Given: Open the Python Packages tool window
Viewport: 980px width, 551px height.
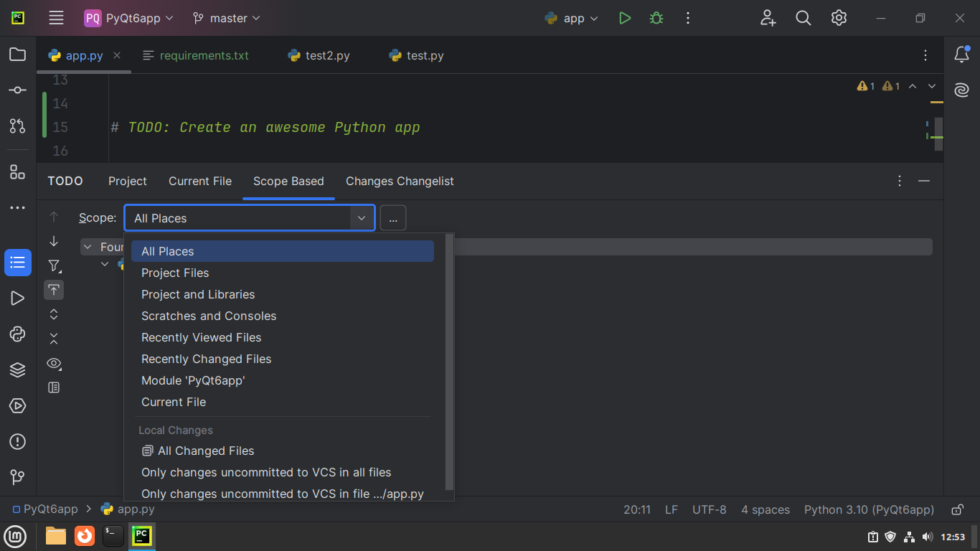Looking at the screenshot, I should pos(17,334).
